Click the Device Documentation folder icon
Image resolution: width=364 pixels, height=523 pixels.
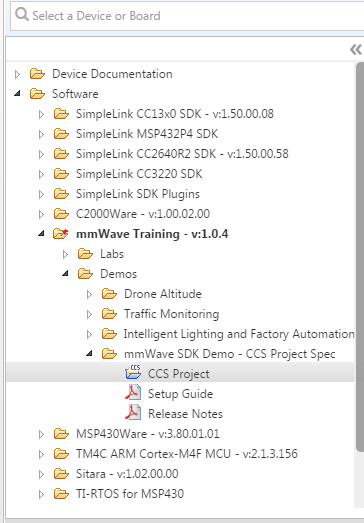tap(37, 74)
